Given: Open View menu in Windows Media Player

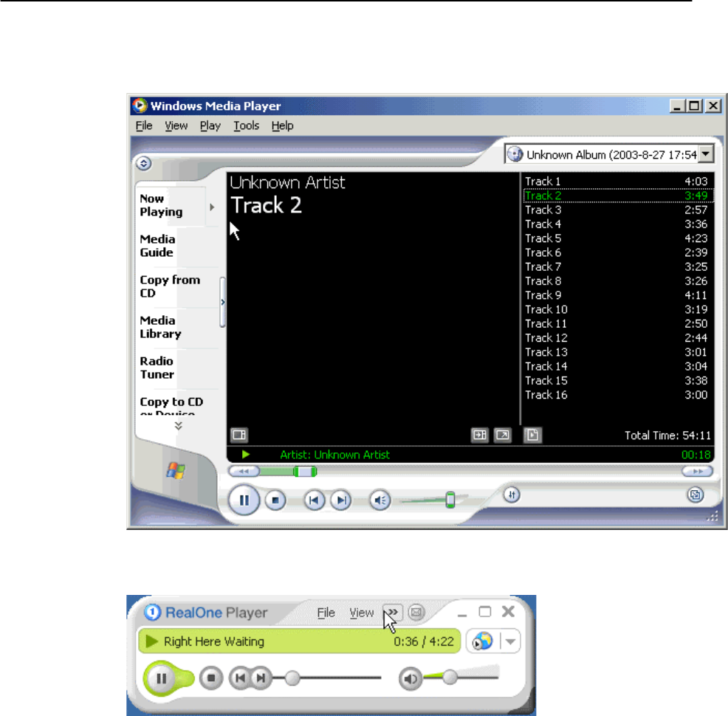Looking at the screenshot, I should pyautogui.click(x=176, y=125).
